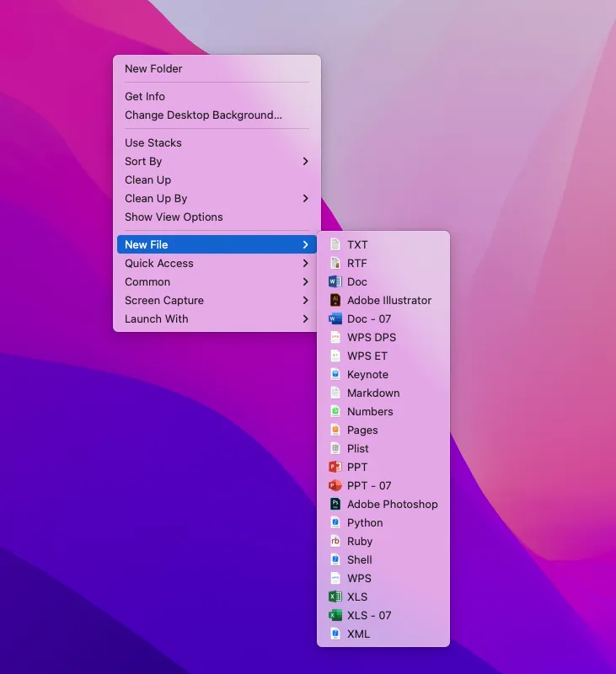This screenshot has width=616, height=674.
Task: Expand the Sort By submenu arrow
Action: pyautogui.click(x=306, y=161)
